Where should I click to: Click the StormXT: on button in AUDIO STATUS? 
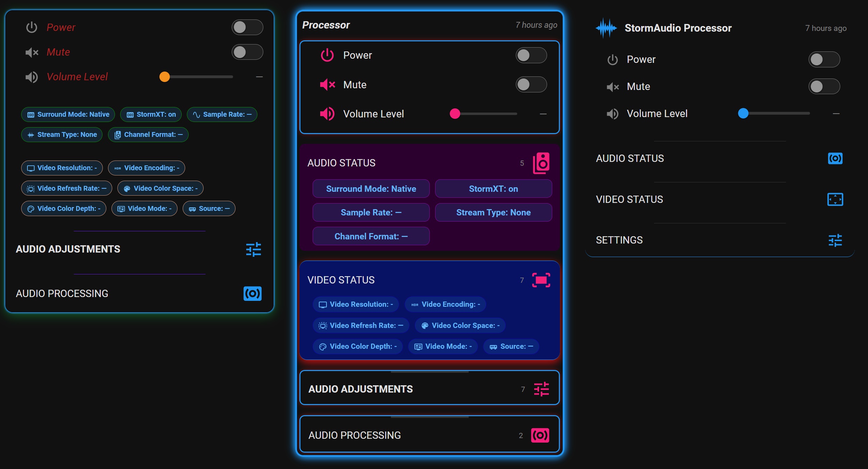493,189
